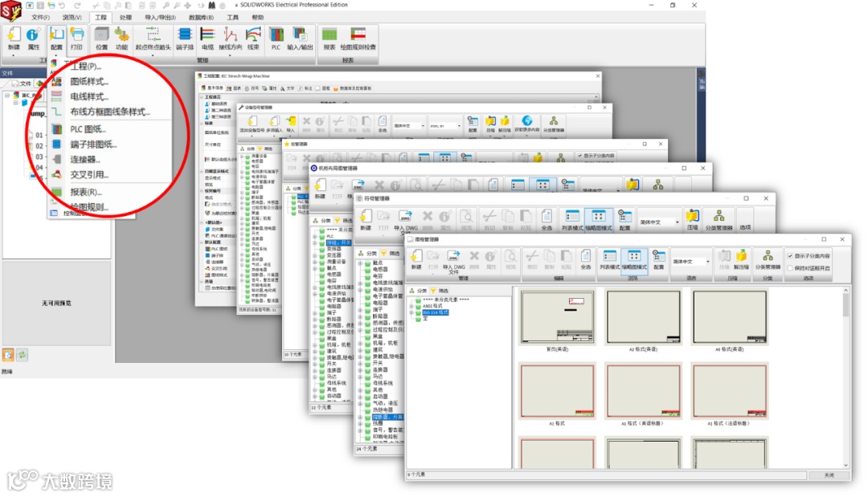Image resolution: width=868 pixels, height=497 pixels.
Task: Click 新建 icon in 符号管理器 window
Action: pos(366,219)
